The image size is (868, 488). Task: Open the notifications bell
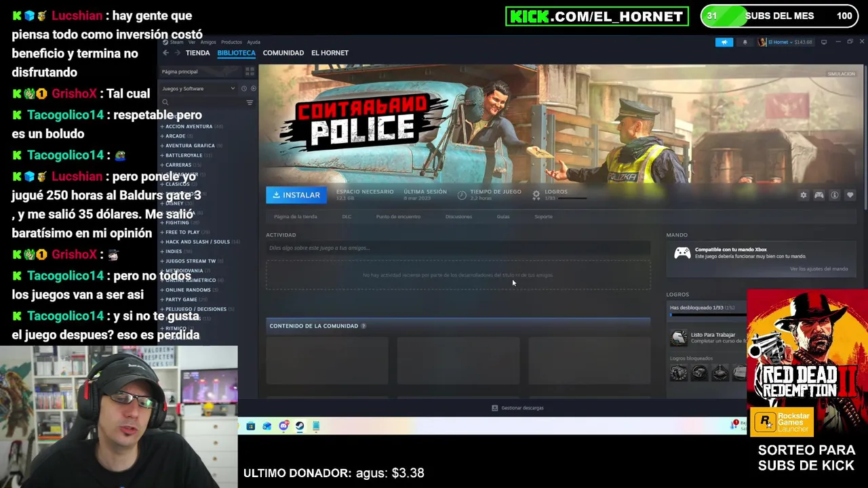(x=745, y=42)
